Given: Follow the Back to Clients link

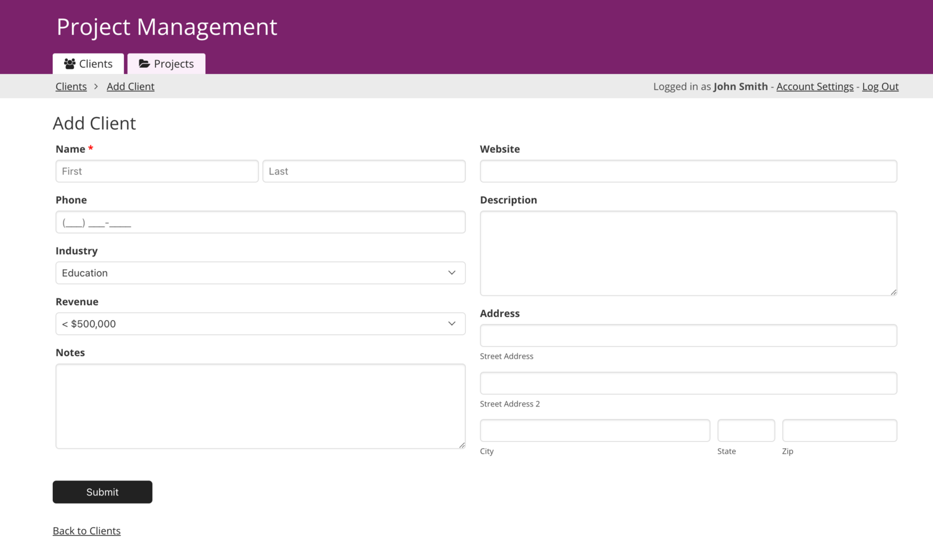Looking at the screenshot, I should tap(86, 530).
